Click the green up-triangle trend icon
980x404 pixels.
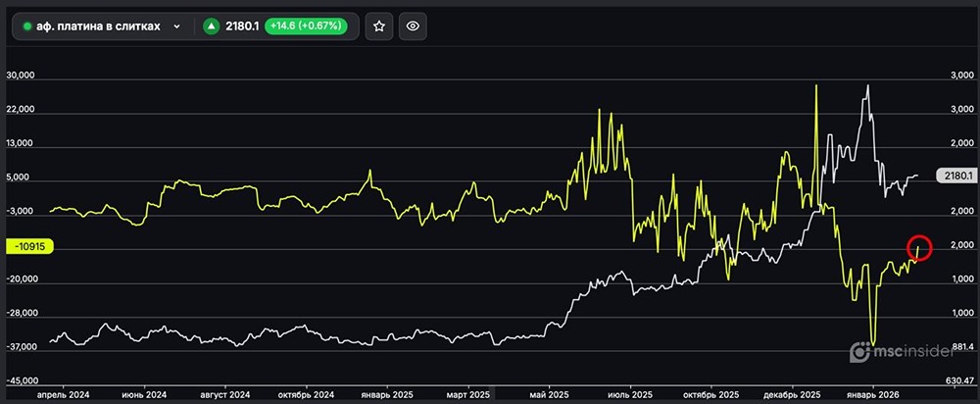tap(211, 26)
